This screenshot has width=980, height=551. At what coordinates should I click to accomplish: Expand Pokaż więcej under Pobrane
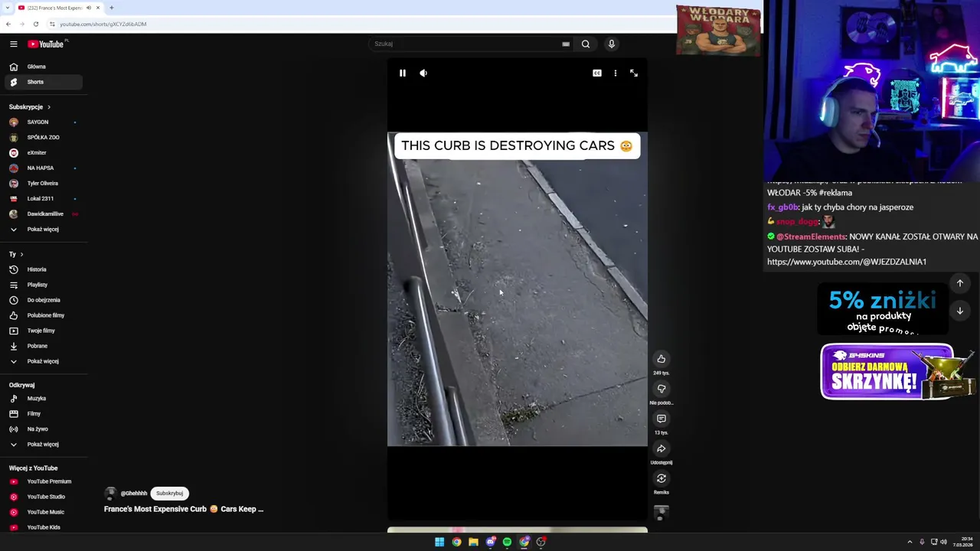43,361
